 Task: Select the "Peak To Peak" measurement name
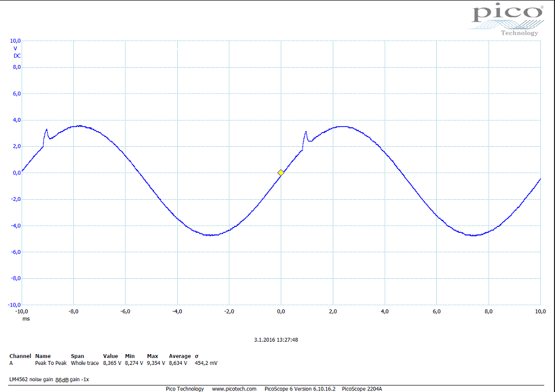click(x=51, y=363)
